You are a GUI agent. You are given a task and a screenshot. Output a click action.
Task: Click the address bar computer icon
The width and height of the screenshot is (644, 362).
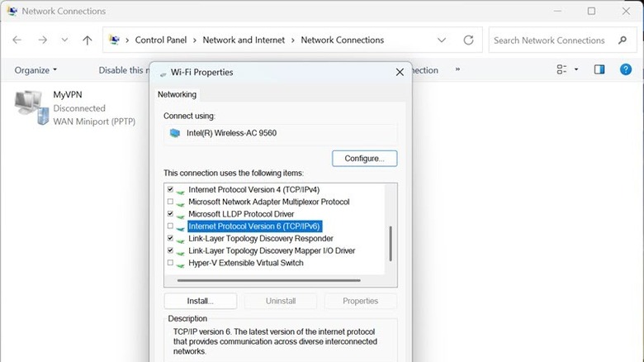[114, 40]
